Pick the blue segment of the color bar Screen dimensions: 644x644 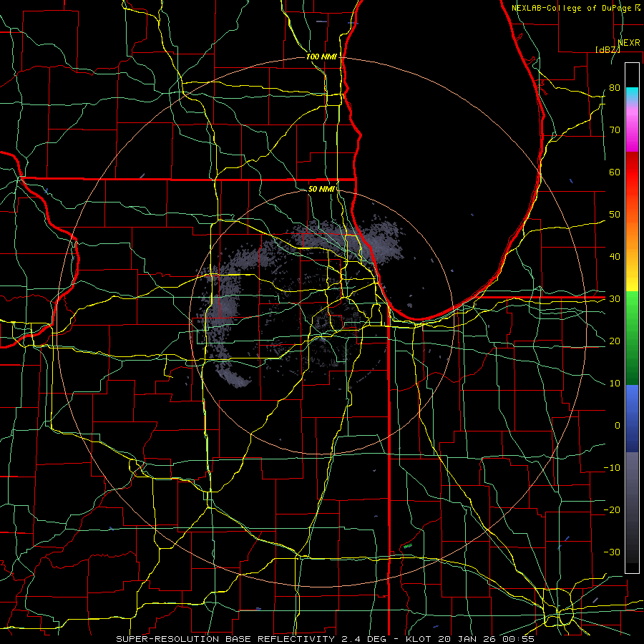click(632, 418)
